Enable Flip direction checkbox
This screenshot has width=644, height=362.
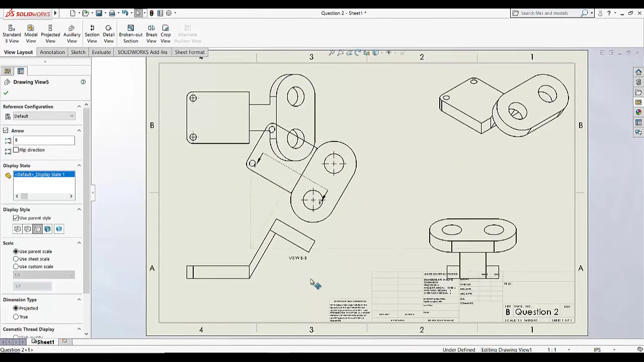(16, 150)
